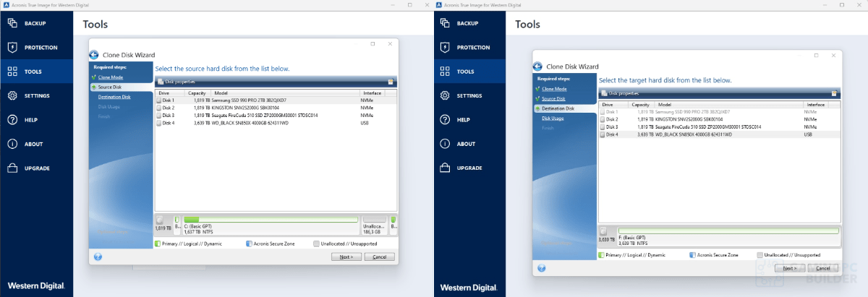This screenshot has width=868, height=297.
Task: Go to Clone Mode step in target-disk wizard
Action: coord(554,88)
